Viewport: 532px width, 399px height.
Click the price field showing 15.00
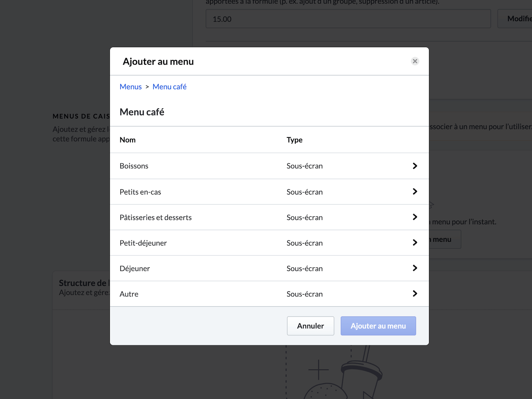tap(348, 19)
